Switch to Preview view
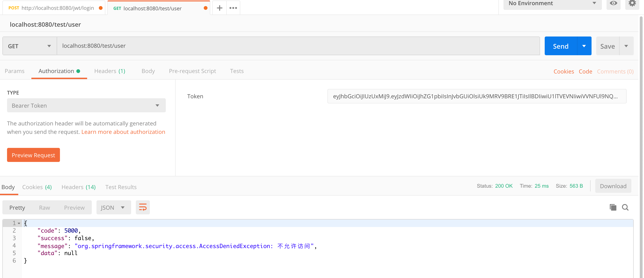 pyautogui.click(x=74, y=208)
